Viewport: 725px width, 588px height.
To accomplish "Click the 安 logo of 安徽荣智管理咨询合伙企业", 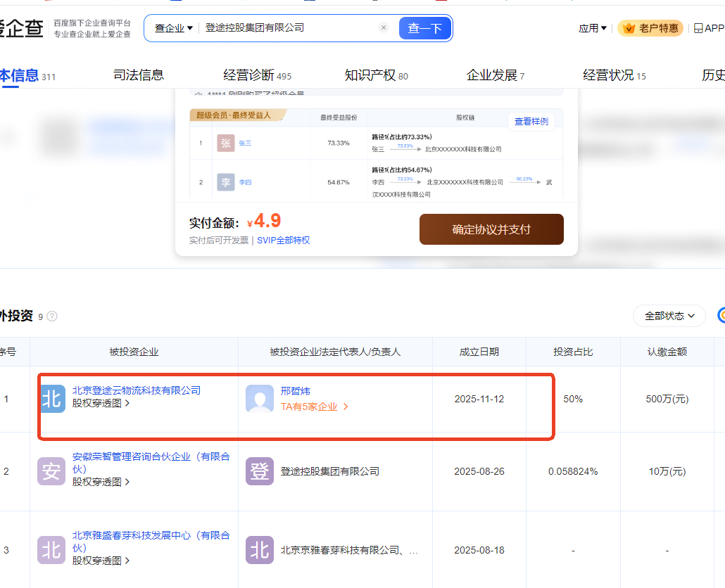I will click(x=51, y=471).
